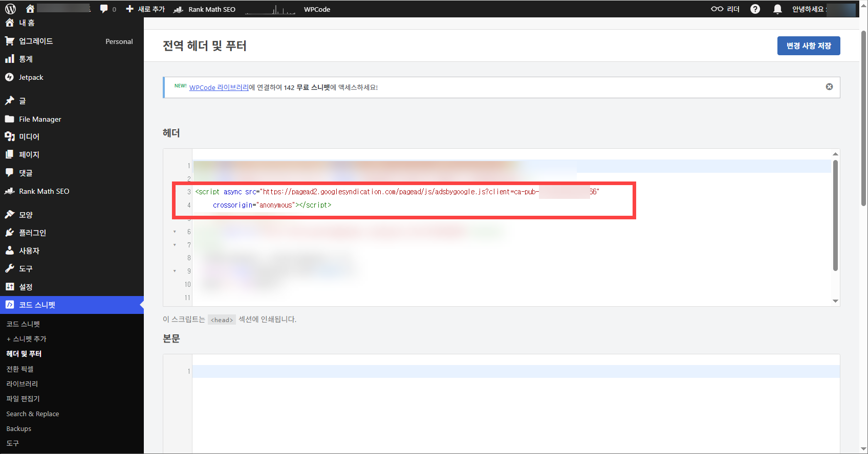Open Search & Replace submenu item
This screenshot has width=868, height=454.
point(33,414)
